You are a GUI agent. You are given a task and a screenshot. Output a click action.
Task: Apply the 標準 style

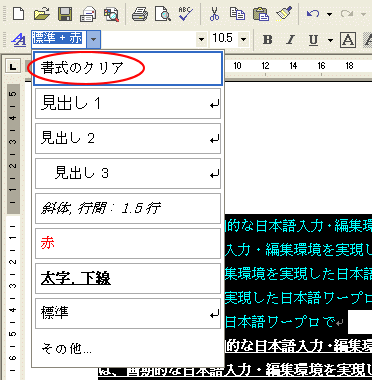click(x=128, y=314)
